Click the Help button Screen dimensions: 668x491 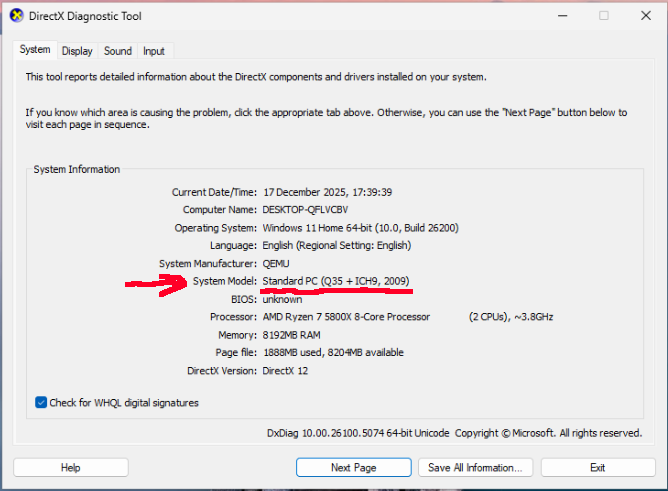coord(71,468)
